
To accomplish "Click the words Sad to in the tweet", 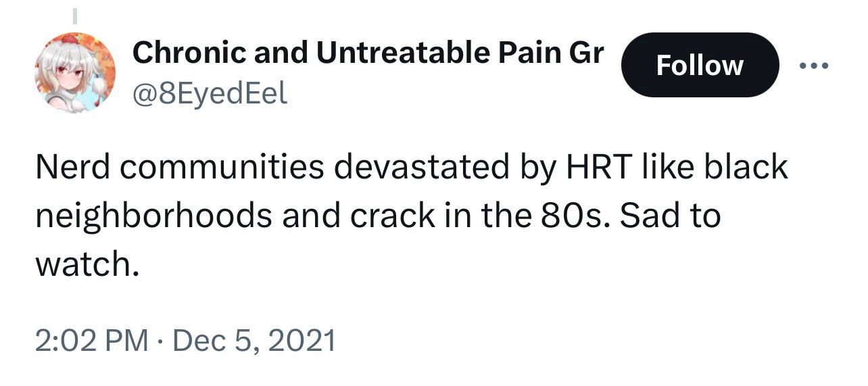I will point(670,216).
